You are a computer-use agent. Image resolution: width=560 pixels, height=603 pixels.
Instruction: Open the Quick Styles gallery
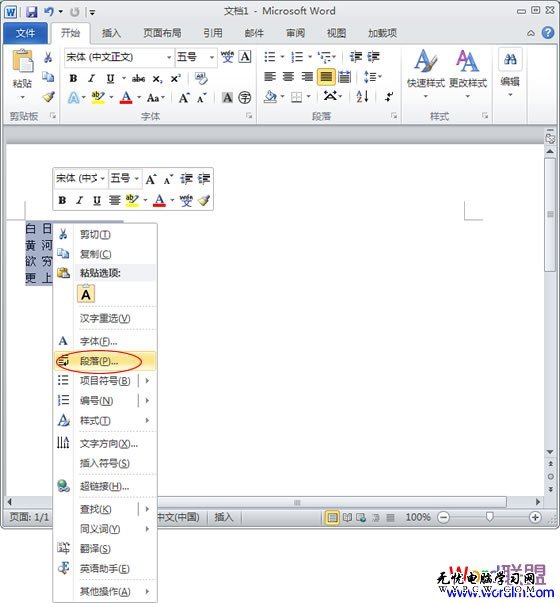pyautogui.click(x=426, y=73)
